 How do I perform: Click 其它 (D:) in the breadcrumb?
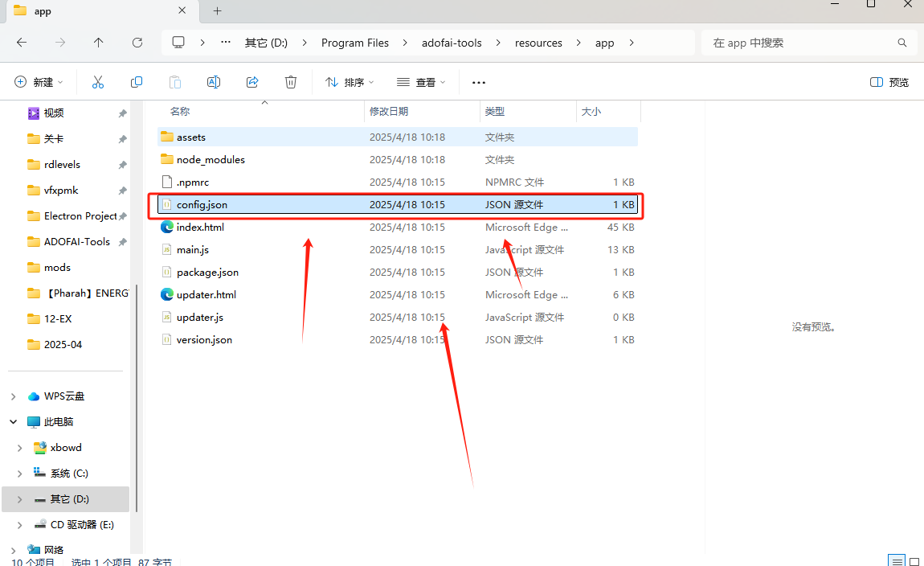[266, 43]
